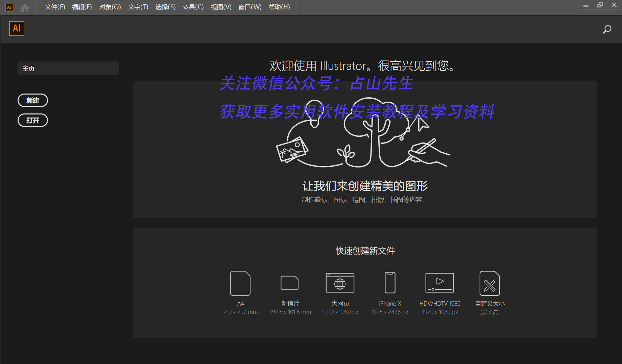The image size is (622, 364).
Task: Click the Adobe Illustrator logo icon
Action: [x=17, y=29]
